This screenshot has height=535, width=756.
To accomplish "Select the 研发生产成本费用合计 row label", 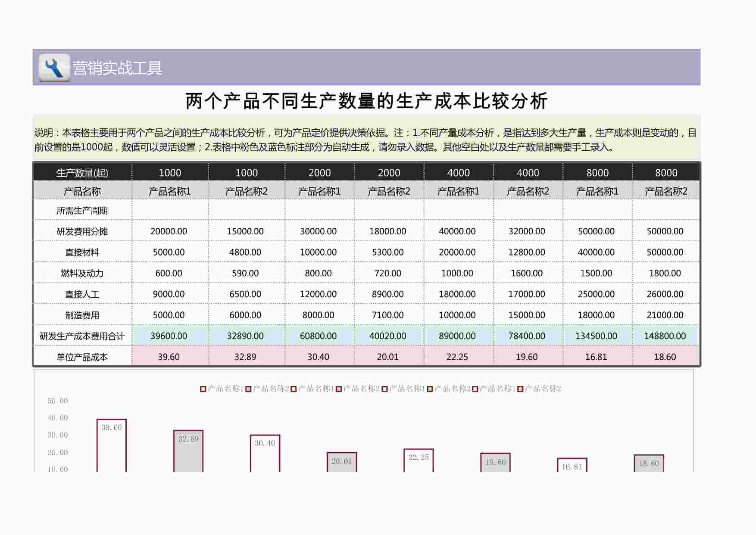I will tap(82, 336).
